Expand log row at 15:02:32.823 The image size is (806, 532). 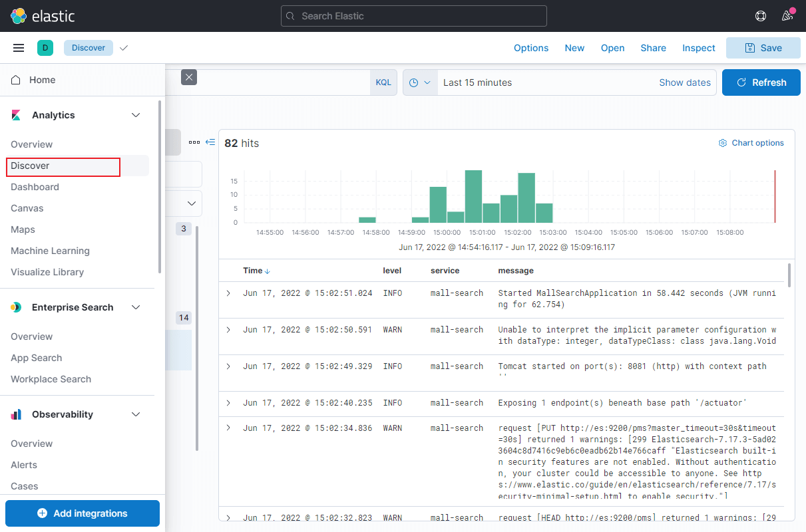tap(228, 517)
